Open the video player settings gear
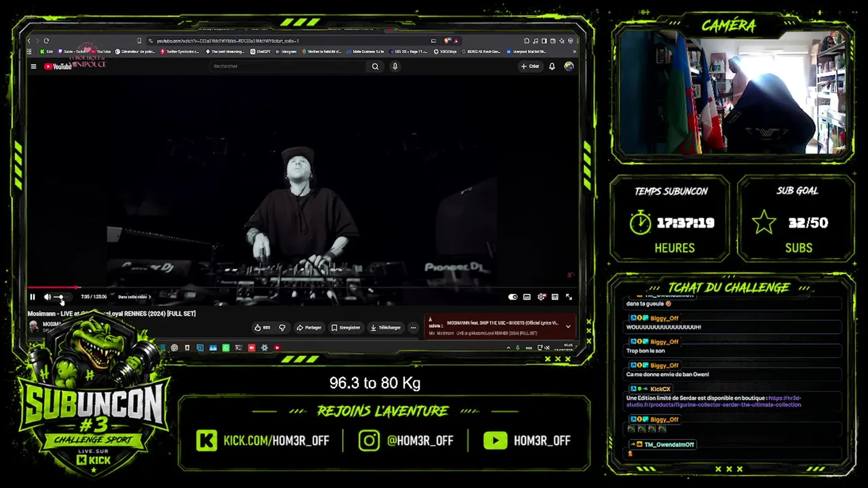Screen dimensions: 868x488 (541, 297)
